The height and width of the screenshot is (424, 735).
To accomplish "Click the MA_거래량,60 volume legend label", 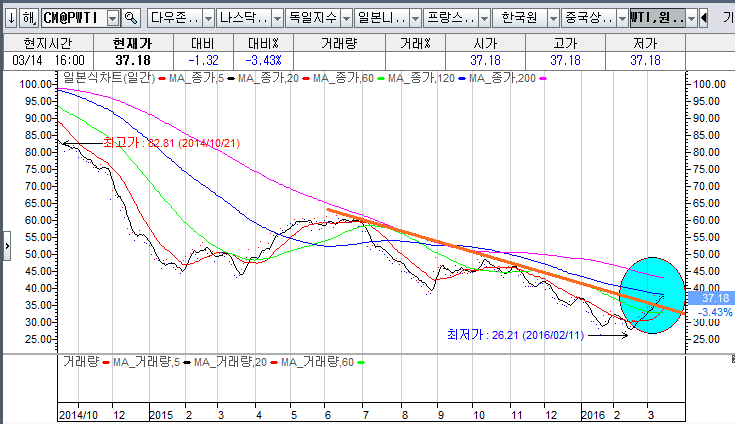I will (318, 360).
